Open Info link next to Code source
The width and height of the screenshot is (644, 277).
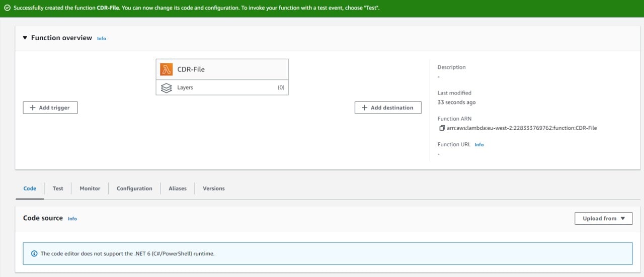[x=72, y=219]
